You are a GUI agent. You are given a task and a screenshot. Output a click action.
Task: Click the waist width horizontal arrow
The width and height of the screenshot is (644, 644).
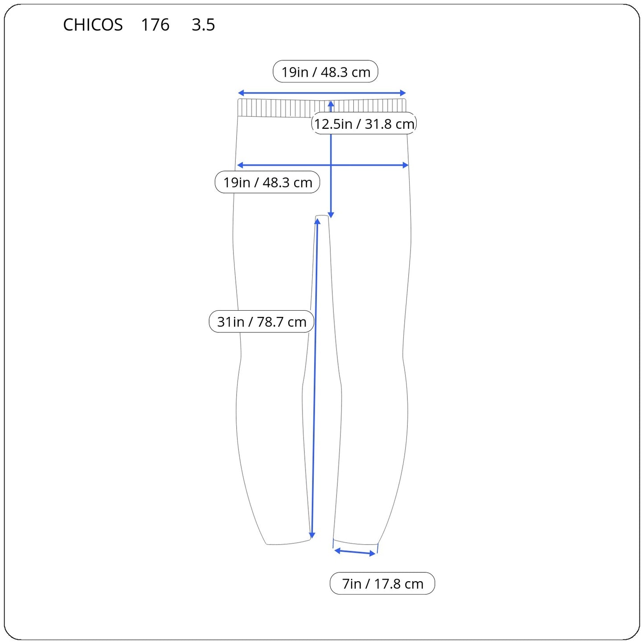pos(322,93)
